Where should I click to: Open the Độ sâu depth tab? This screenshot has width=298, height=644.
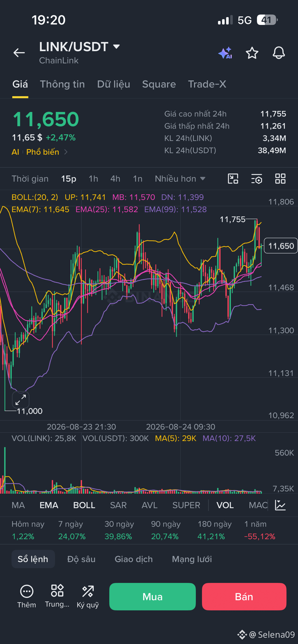[81, 559]
